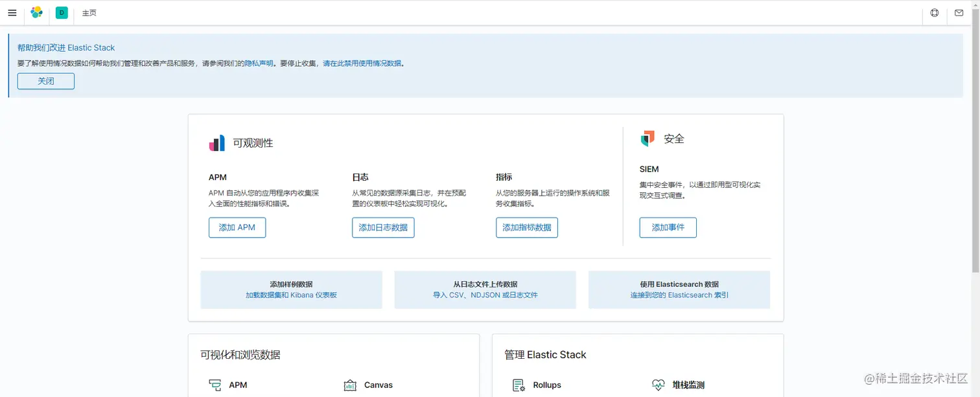Click the APM icon under visualize section
This screenshot has width=980, height=397.
coord(215,385)
